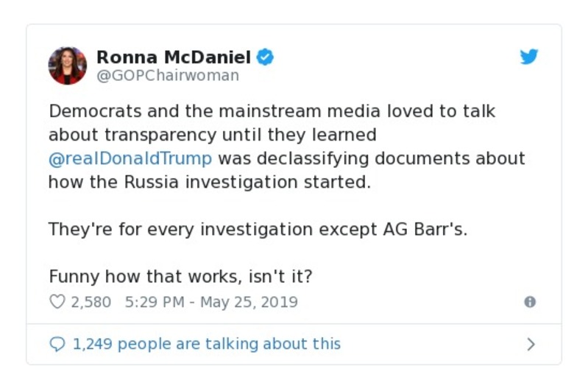Click the Twitter bird logo
Screen dimensions: 588x391
tap(528, 57)
